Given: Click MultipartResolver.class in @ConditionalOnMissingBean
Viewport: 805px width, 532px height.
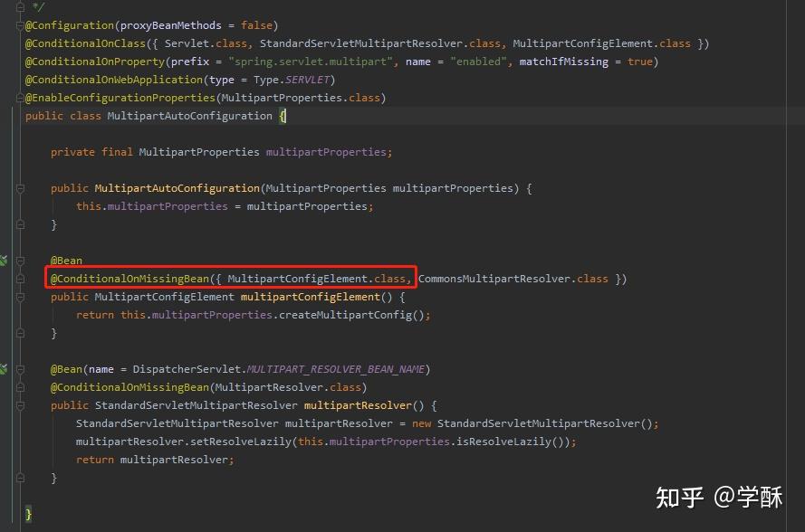Looking at the screenshot, I should pos(288,387).
